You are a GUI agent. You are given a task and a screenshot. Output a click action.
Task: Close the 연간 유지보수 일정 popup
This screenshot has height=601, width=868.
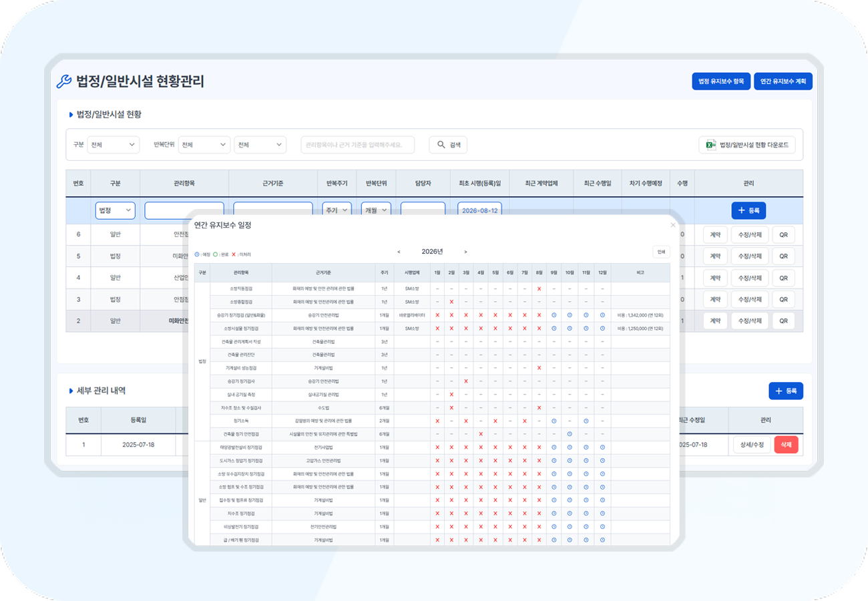[x=673, y=226]
